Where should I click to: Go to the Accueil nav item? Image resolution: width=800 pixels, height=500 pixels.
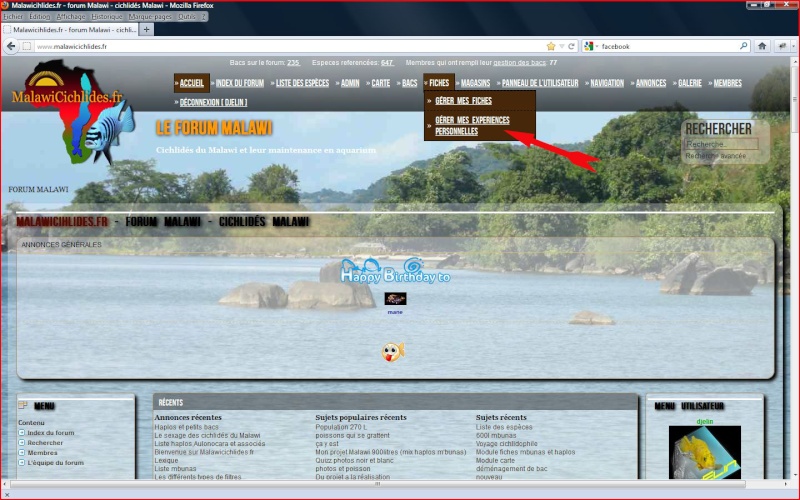tap(191, 83)
